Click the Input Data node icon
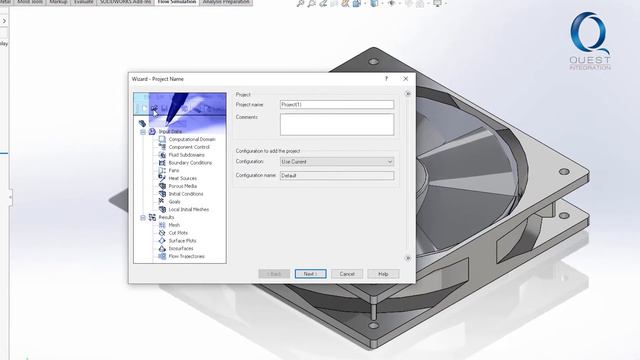 [152, 131]
